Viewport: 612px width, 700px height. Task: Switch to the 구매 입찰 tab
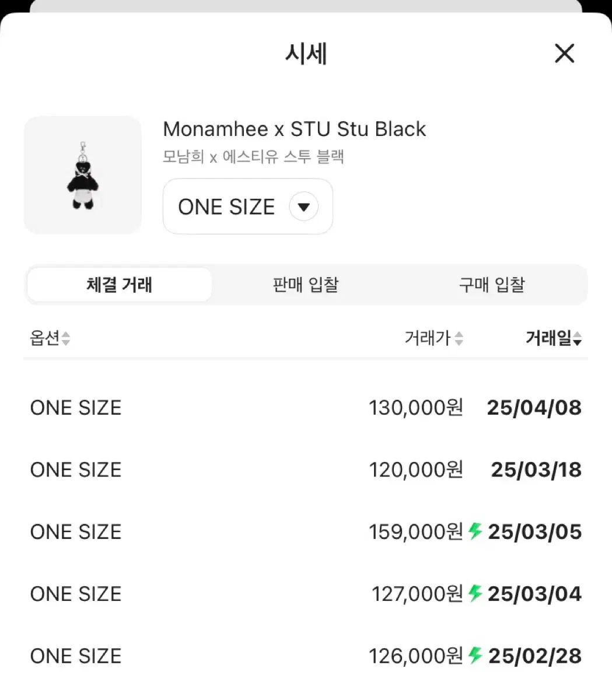pyautogui.click(x=492, y=285)
